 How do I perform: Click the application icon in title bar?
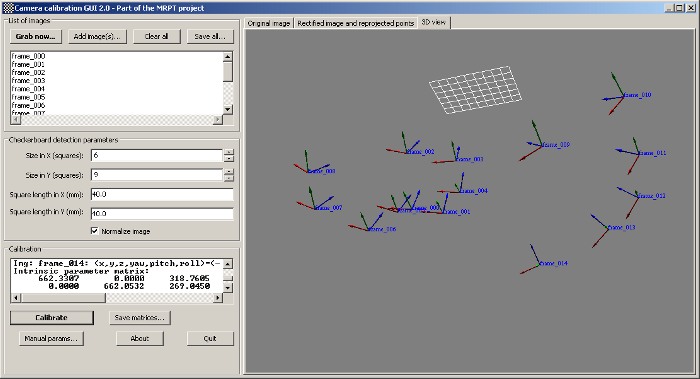click(8, 8)
